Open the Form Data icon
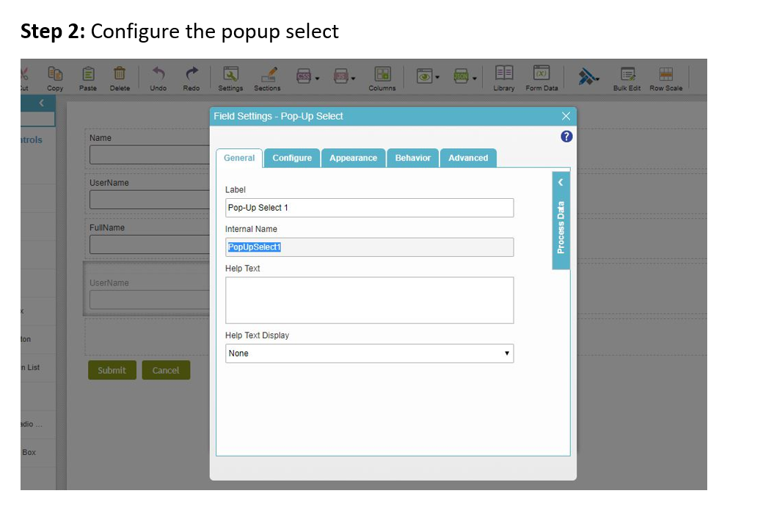This screenshot has height=532, width=763. tap(541, 73)
